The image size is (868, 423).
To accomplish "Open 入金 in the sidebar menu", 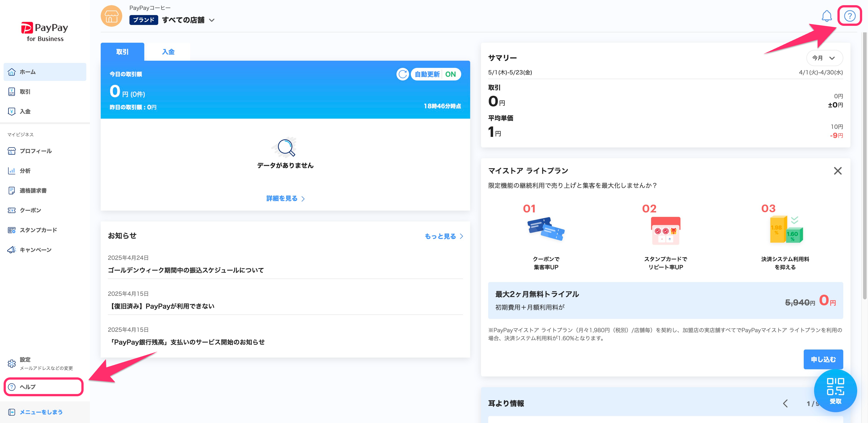I will [45, 111].
